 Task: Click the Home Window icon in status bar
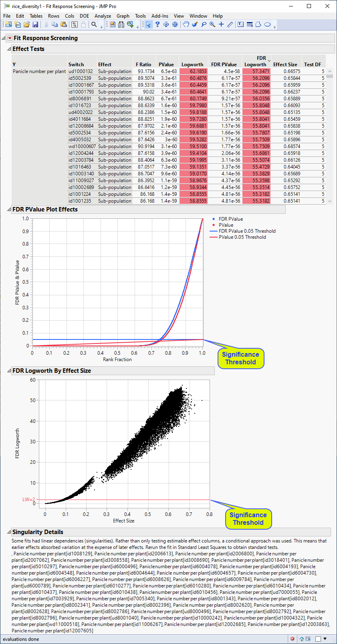[302, 639]
